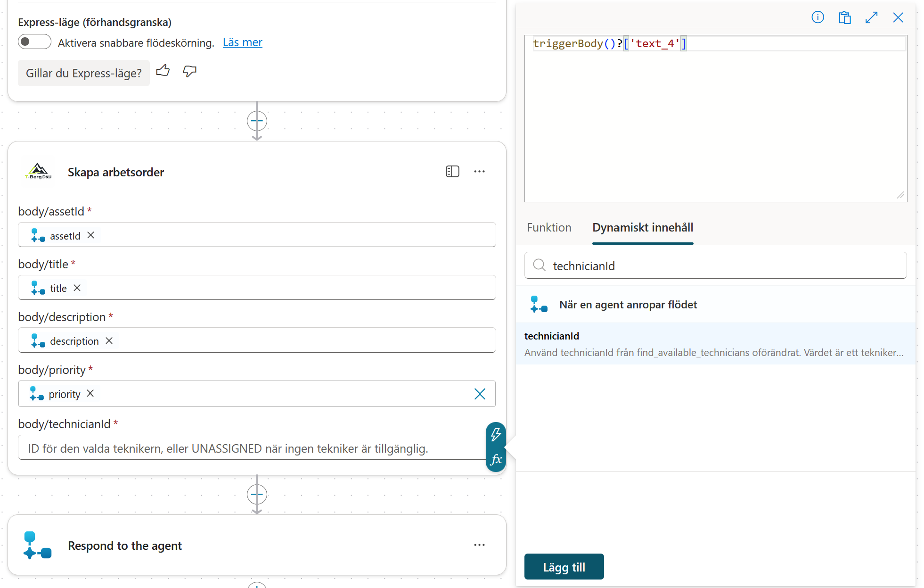Remove the assetId token

click(91, 235)
